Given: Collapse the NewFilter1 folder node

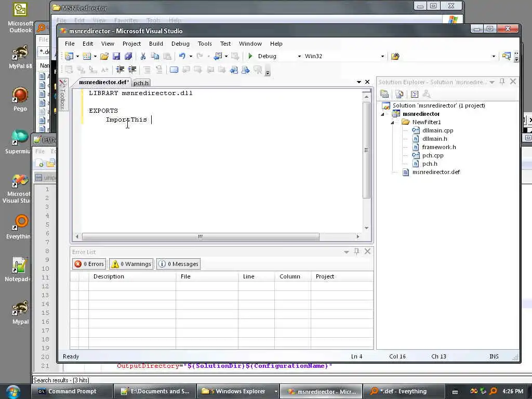Looking at the screenshot, I should point(393,122).
